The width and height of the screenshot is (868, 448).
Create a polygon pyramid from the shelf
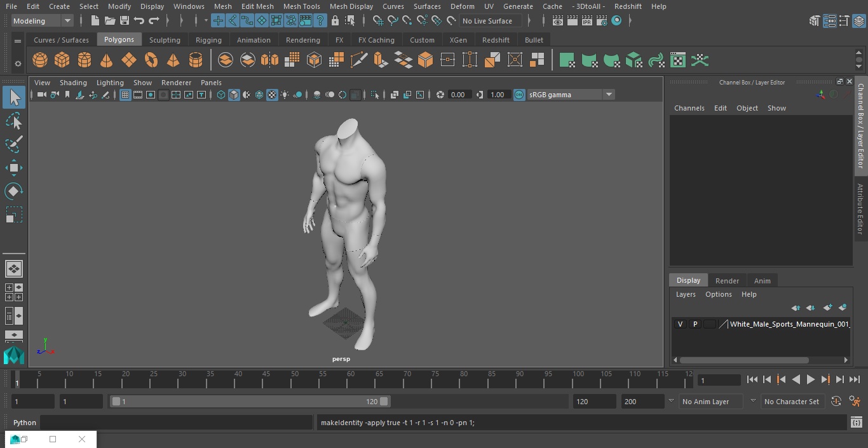click(173, 60)
